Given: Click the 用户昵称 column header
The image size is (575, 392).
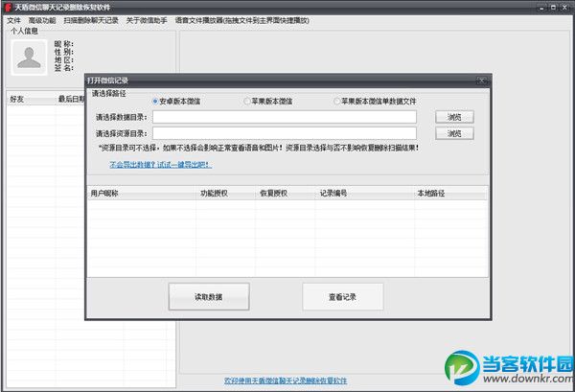Looking at the screenshot, I should click(142, 194).
